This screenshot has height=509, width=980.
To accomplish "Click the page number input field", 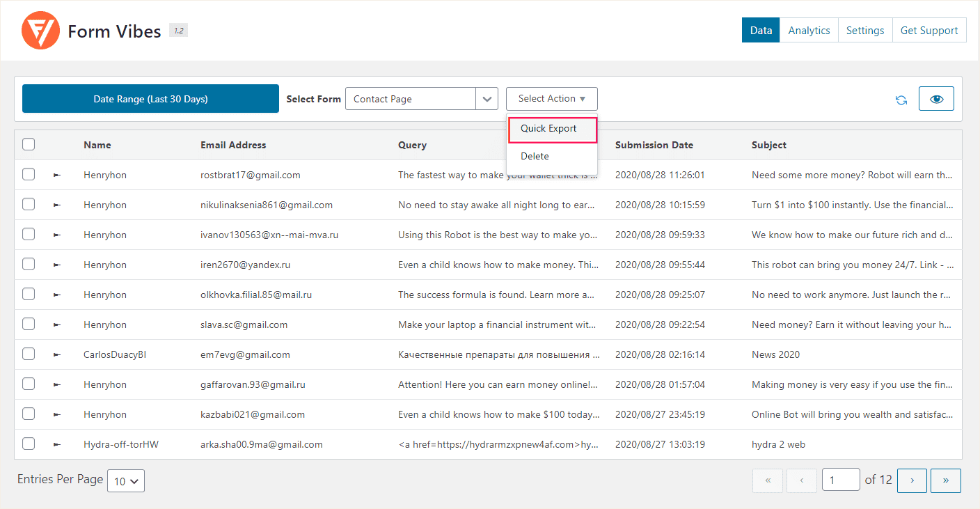I will (840, 480).
